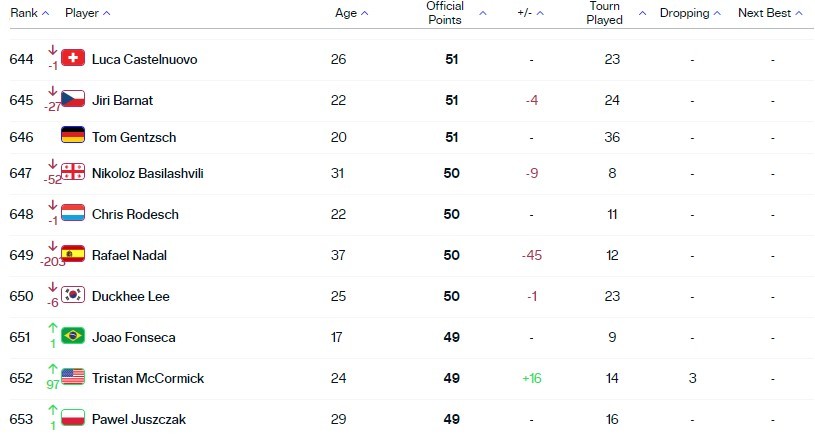Open Rafael Nadal's player profile
The width and height of the screenshot is (815, 439).
pos(129,255)
